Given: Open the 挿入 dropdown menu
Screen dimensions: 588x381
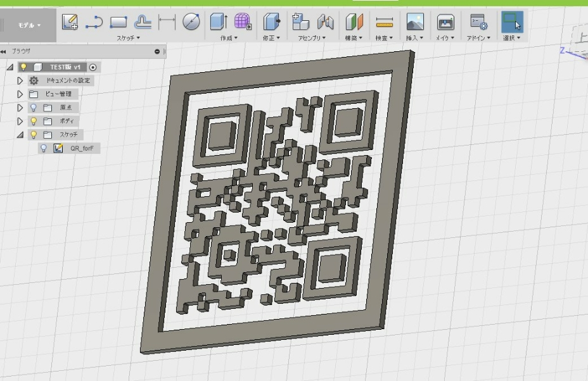Looking at the screenshot, I should (414, 38).
